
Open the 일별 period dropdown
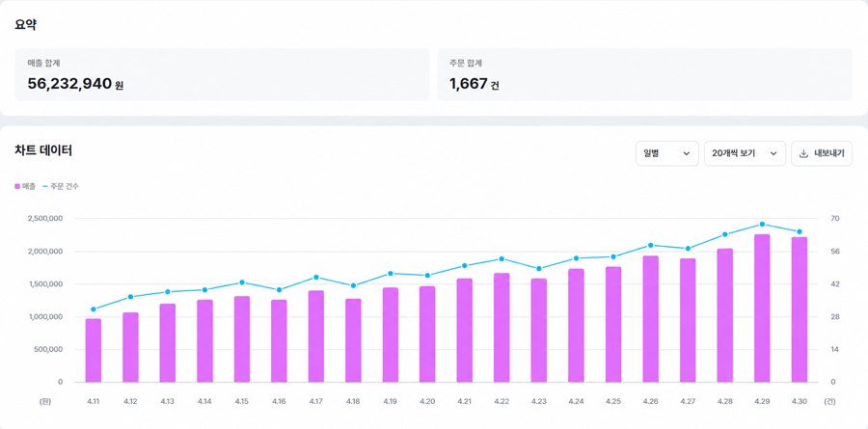tap(667, 153)
